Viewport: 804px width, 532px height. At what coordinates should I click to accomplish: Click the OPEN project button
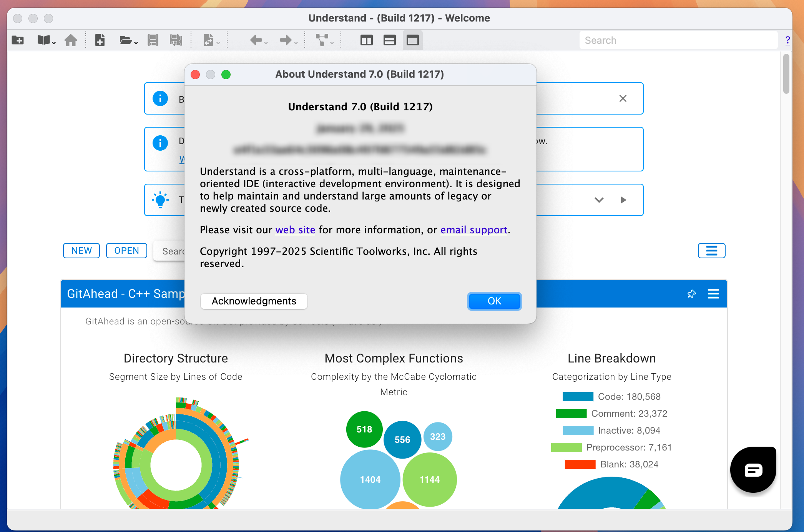(x=127, y=251)
